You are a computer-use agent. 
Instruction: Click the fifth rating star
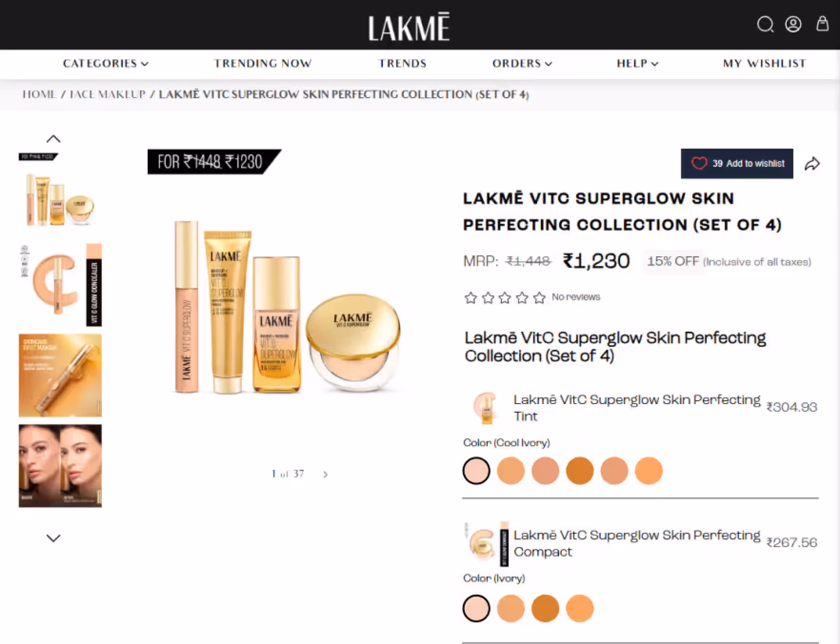coord(539,297)
